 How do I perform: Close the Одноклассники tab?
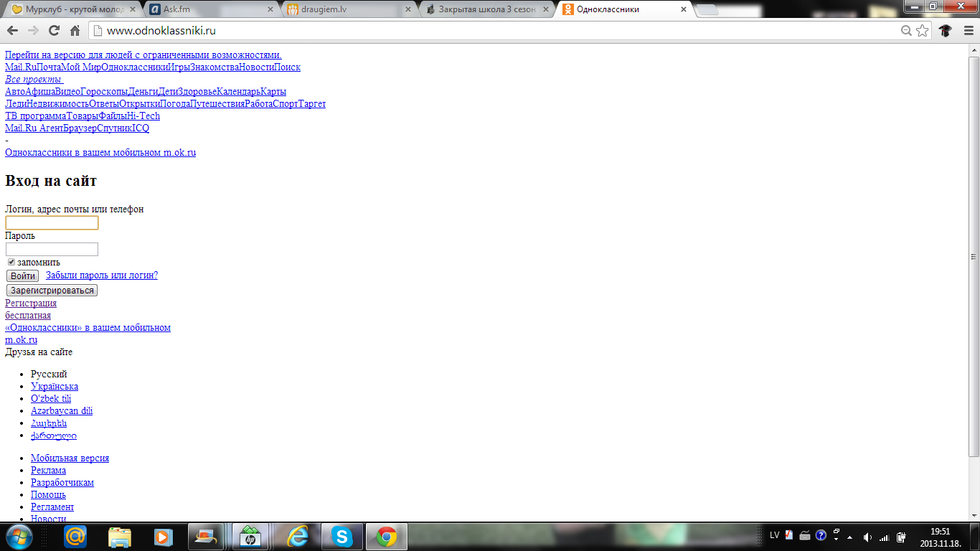tap(684, 10)
